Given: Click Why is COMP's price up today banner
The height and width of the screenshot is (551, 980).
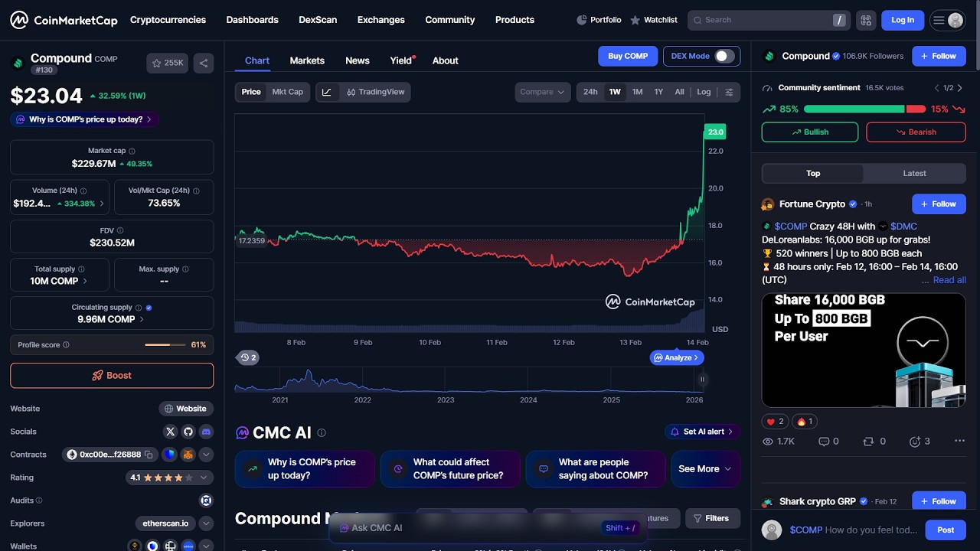Looking at the screenshot, I should pos(85,119).
